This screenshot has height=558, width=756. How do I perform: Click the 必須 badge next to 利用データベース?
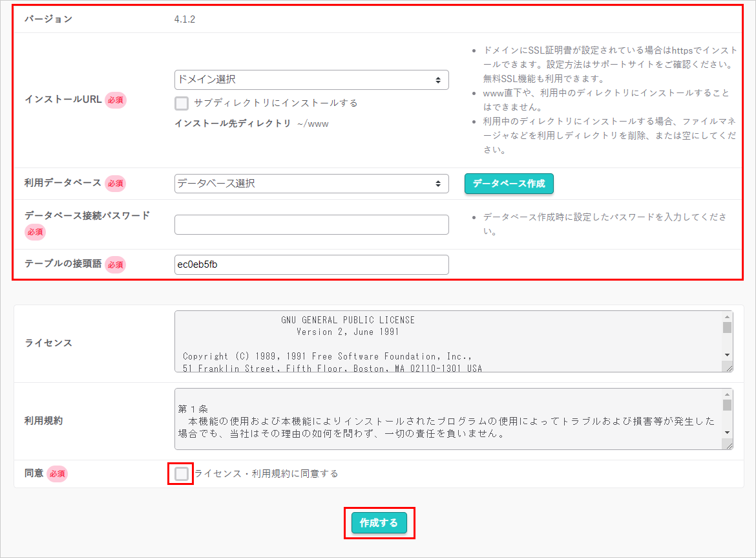click(x=115, y=184)
